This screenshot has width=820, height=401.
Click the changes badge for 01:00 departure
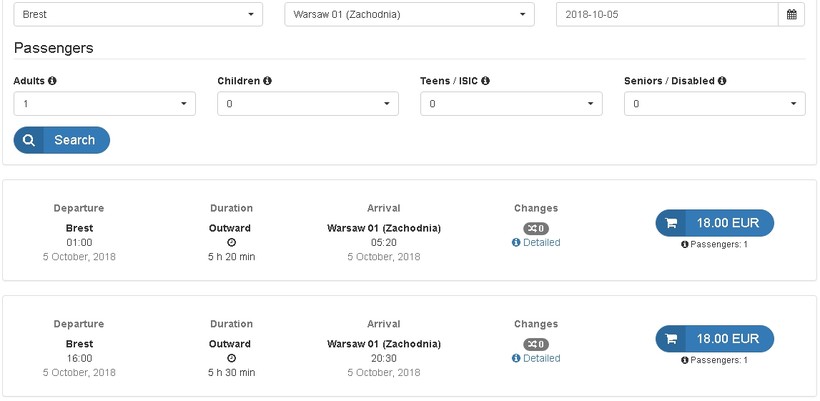(x=536, y=229)
